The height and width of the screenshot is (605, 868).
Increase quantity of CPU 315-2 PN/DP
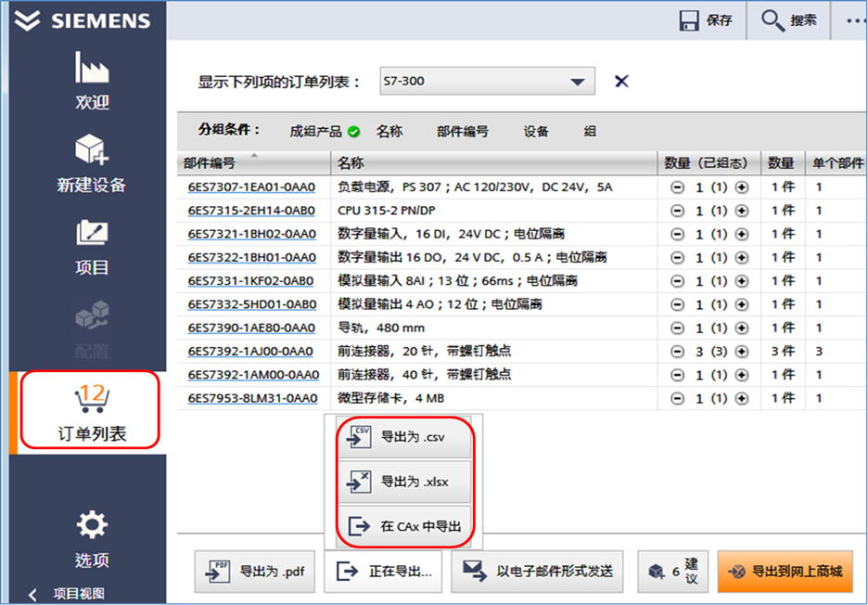pyautogui.click(x=741, y=211)
